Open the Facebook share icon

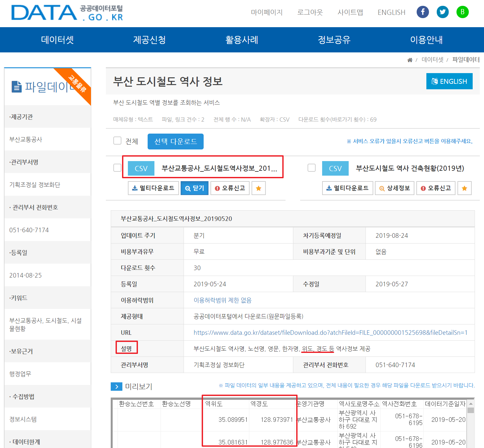pos(422,12)
